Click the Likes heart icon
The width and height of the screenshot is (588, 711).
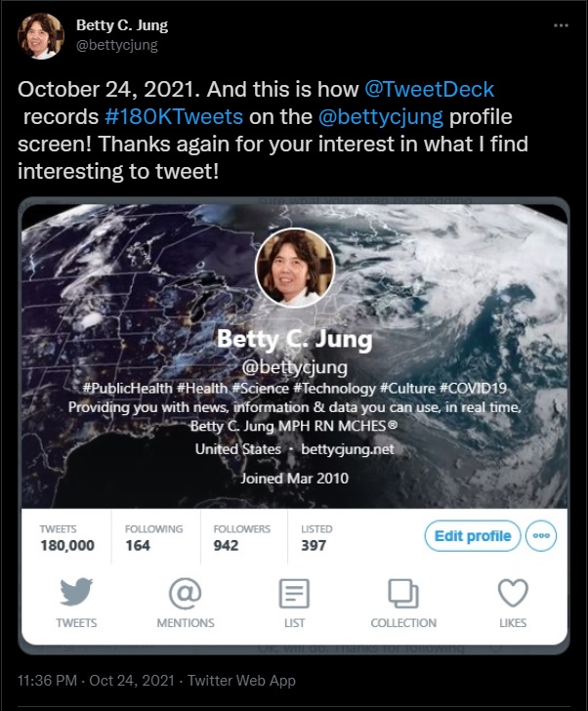[513, 593]
